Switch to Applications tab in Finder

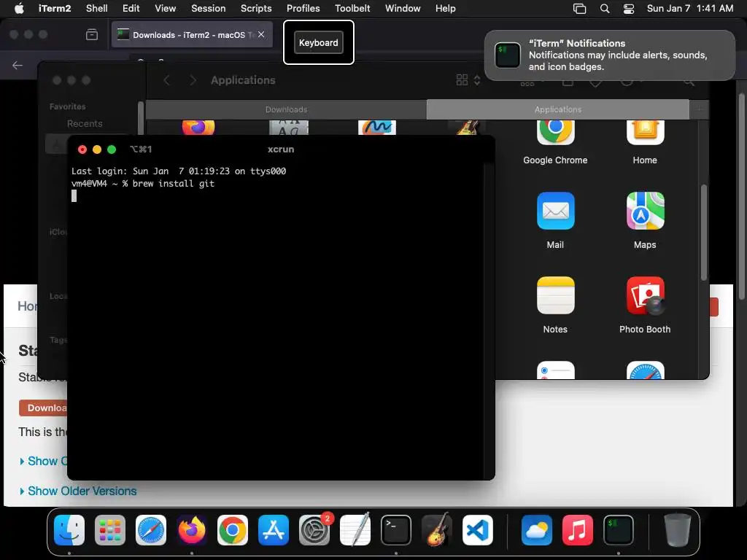pos(558,109)
